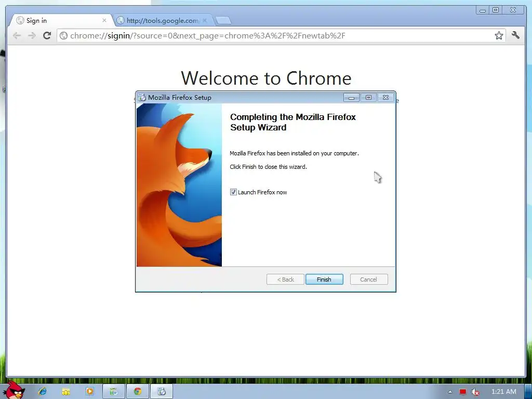Maximize the Mozilla Firefox Setup window

368,98
